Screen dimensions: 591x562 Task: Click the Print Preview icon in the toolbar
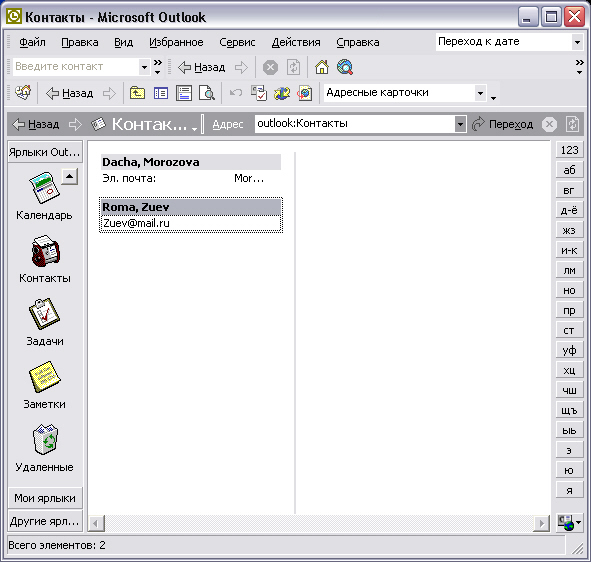pyautogui.click(x=207, y=93)
